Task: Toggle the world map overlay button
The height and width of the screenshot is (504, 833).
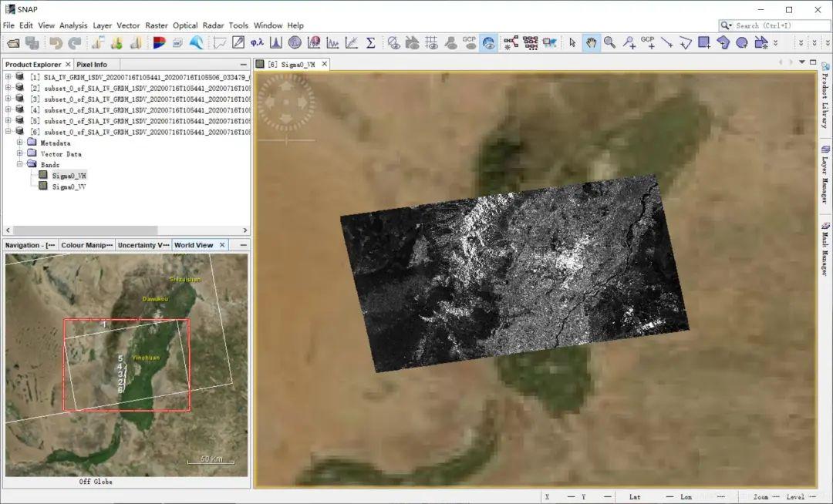Action: click(488, 43)
